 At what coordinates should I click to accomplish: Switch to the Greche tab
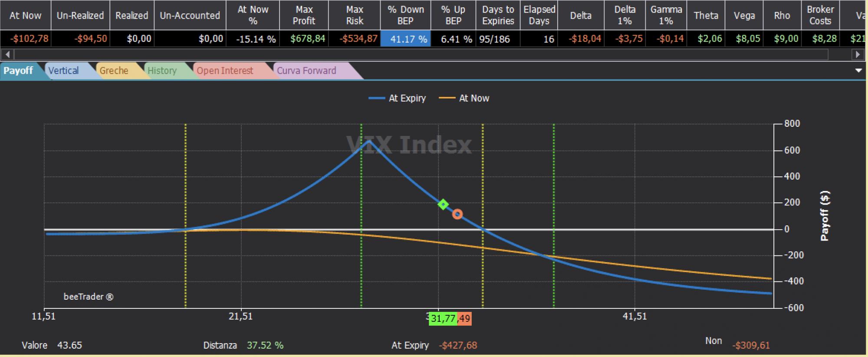pos(114,71)
